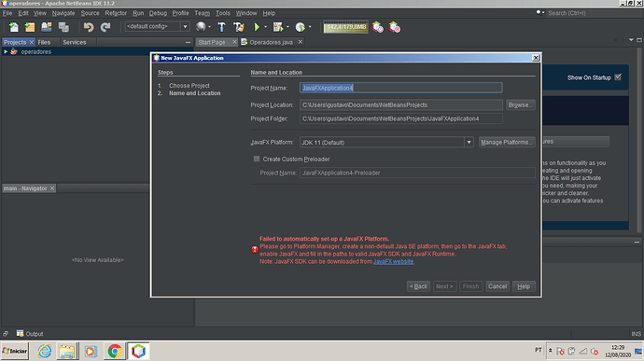Viewport: 644px width, 361px height.
Task: Click the Open Project toolbar icon
Action: pyautogui.click(x=47, y=27)
